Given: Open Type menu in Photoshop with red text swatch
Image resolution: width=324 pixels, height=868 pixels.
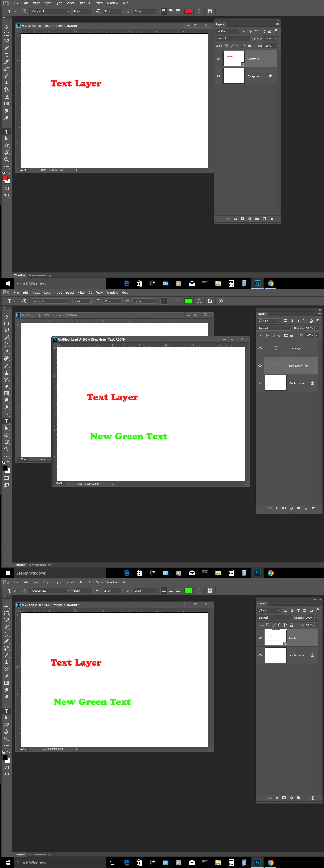Looking at the screenshot, I should [59, 3].
